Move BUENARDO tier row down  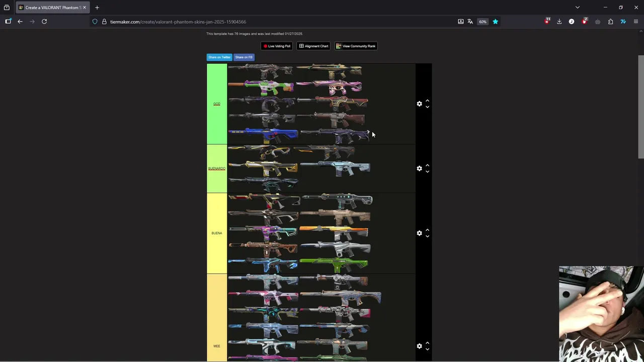(x=427, y=171)
